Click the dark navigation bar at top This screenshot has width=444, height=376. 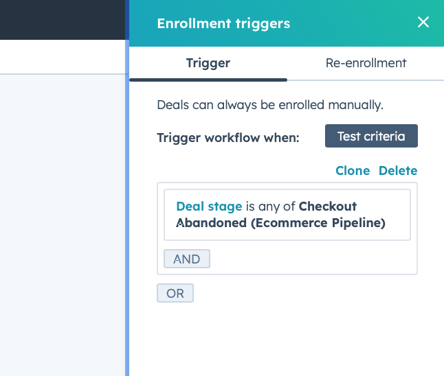pos(62,20)
